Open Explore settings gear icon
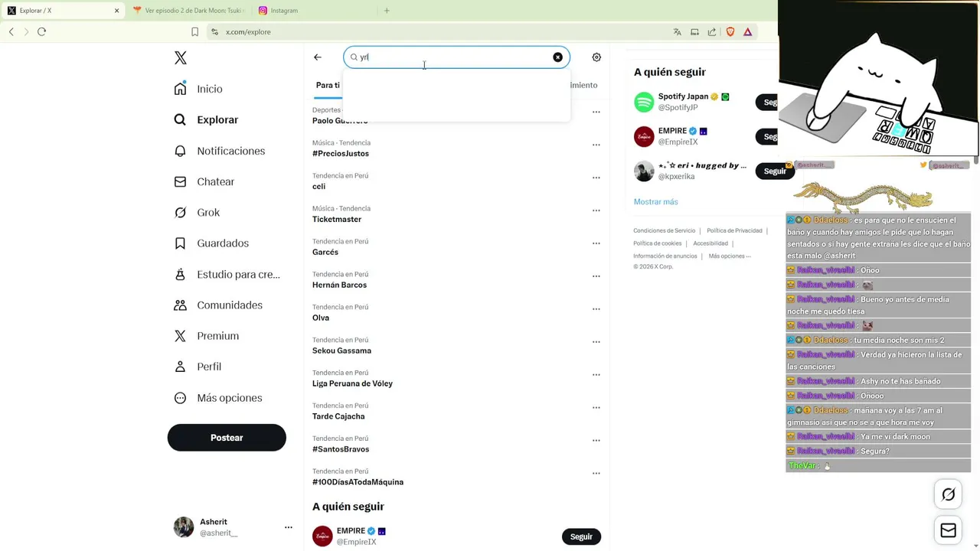The image size is (980, 551). click(596, 57)
